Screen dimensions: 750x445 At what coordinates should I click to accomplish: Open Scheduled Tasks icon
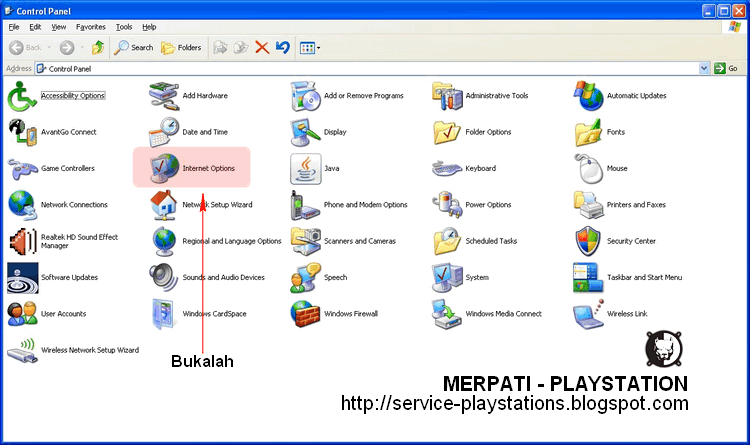coord(447,241)
